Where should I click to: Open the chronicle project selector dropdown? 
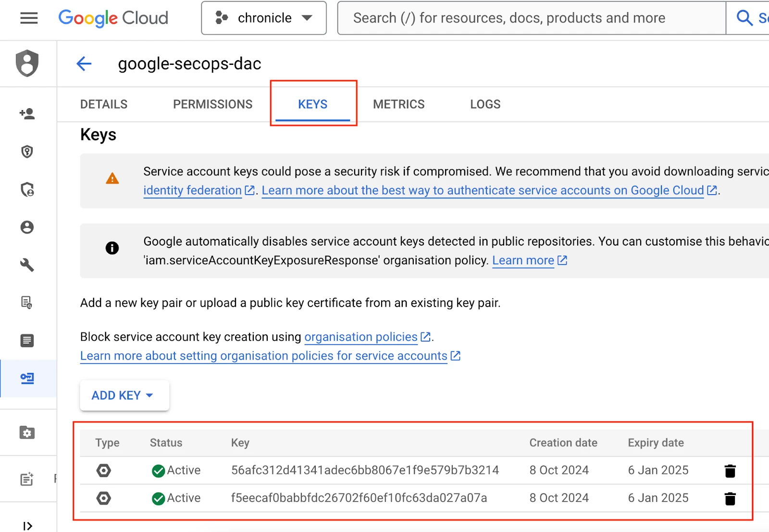click(264, 18)
